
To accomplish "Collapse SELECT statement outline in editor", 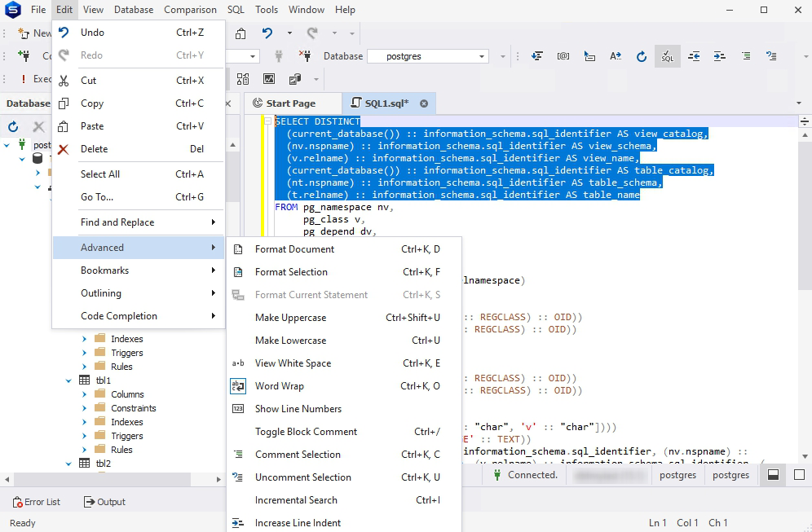I will [267, 121].
